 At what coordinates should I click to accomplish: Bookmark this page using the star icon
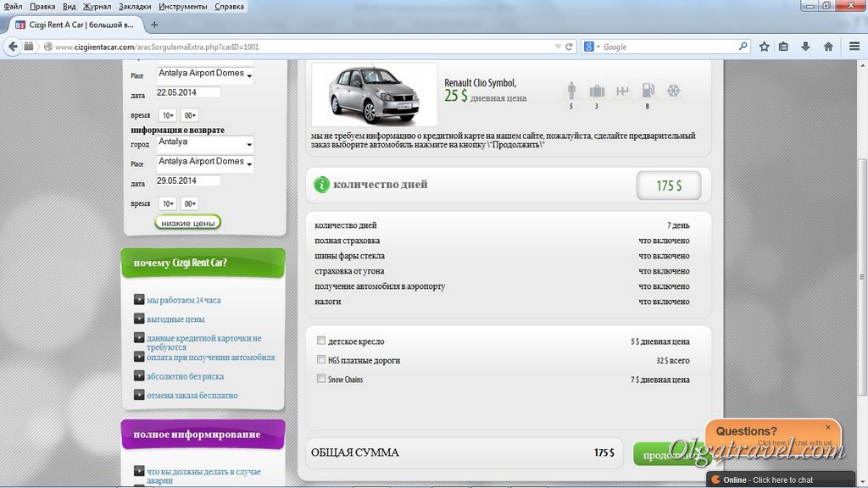pos(764,47)
